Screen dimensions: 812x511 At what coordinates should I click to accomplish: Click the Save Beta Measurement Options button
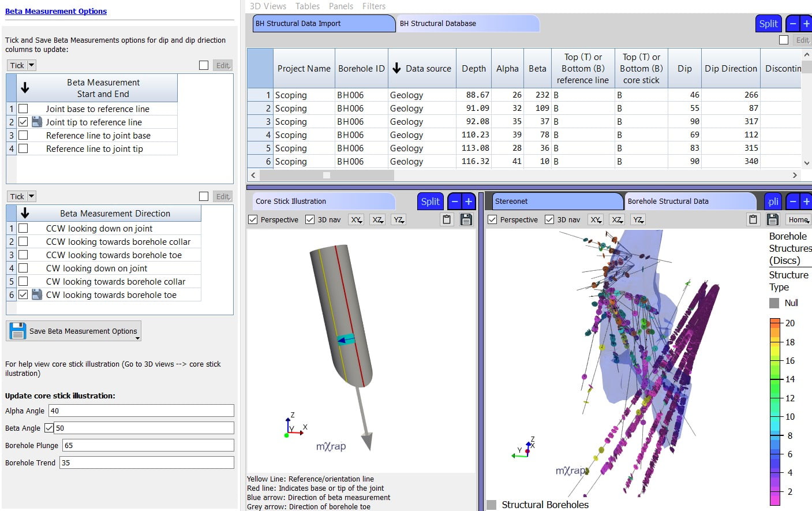[73, 330]
